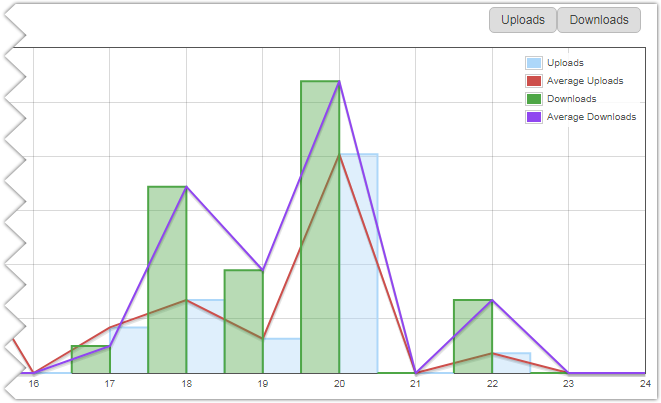This screenshot has height=403, width=661.
Task: Click the light blue Uploads bar after 18
Action: 206,336
